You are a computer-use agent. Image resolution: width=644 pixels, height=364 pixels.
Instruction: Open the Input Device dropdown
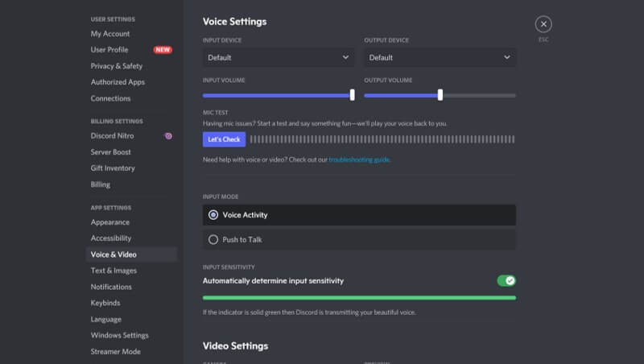point(279,57)
